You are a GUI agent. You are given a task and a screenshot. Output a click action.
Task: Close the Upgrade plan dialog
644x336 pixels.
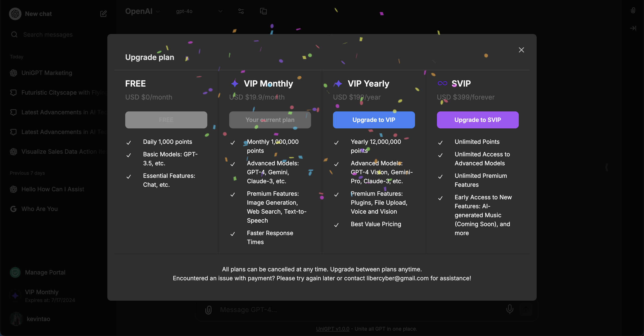click(x=521, y=50)
